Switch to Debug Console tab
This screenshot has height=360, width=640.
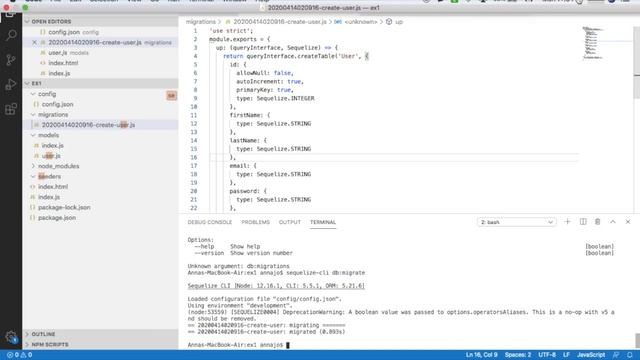(x=210, y=222)
